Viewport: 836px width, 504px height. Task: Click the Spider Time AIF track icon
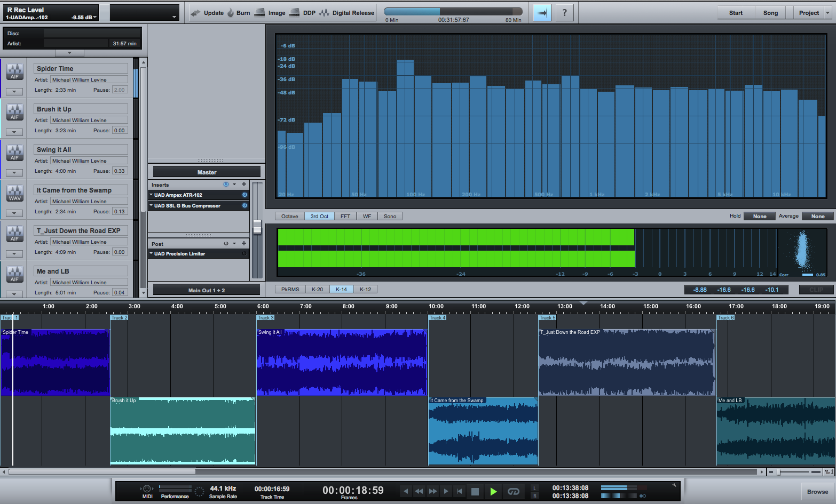click(x=15, y=71)
